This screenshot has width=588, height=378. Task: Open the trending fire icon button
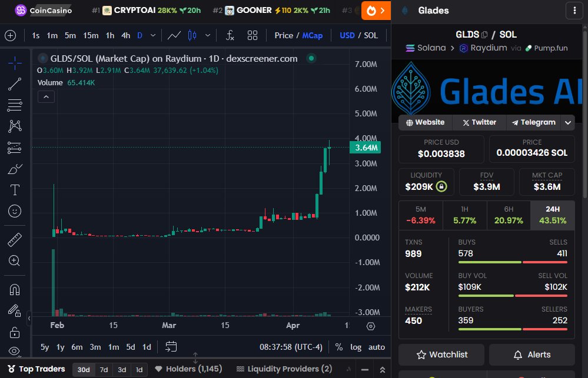pos(376,11)
